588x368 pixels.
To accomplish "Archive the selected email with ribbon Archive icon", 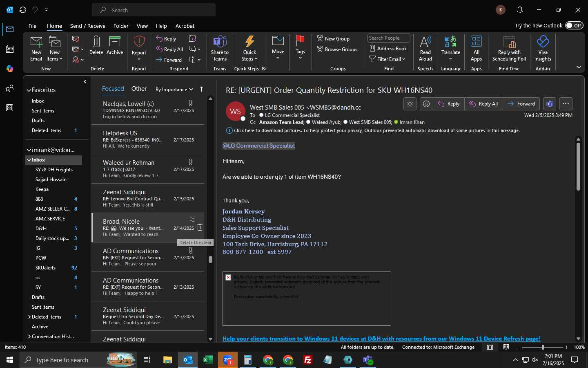I will click(115, 45).
